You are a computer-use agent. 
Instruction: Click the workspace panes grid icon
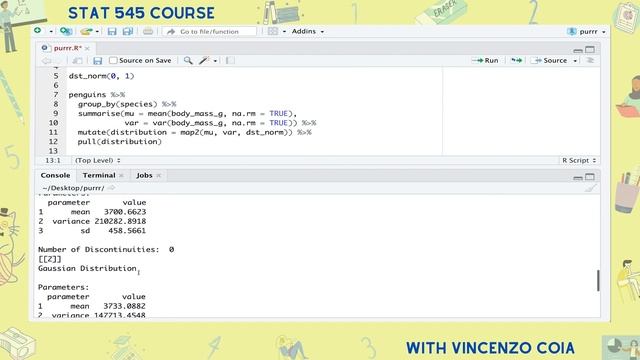273,31
